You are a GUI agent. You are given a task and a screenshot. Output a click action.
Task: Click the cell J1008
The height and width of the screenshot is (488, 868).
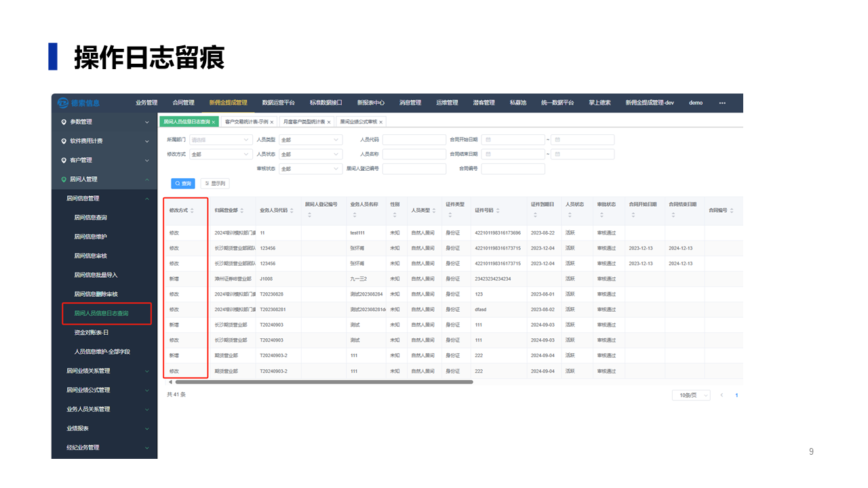point(266,279)
